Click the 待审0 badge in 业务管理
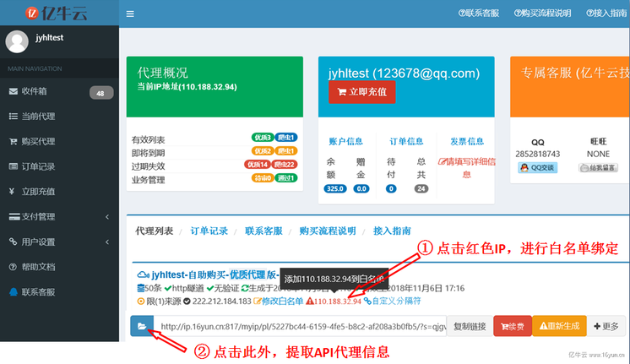This screenshot has width=630, height=364. [x=263, y=177]
